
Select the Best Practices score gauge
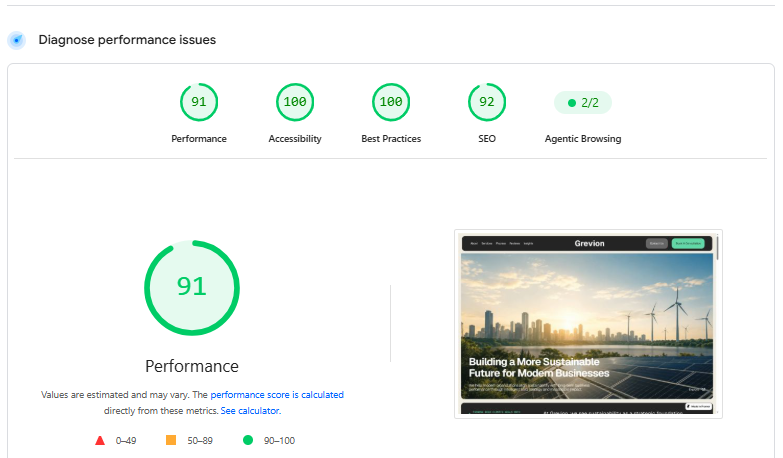pyautogui.click(x=391, y=102)
